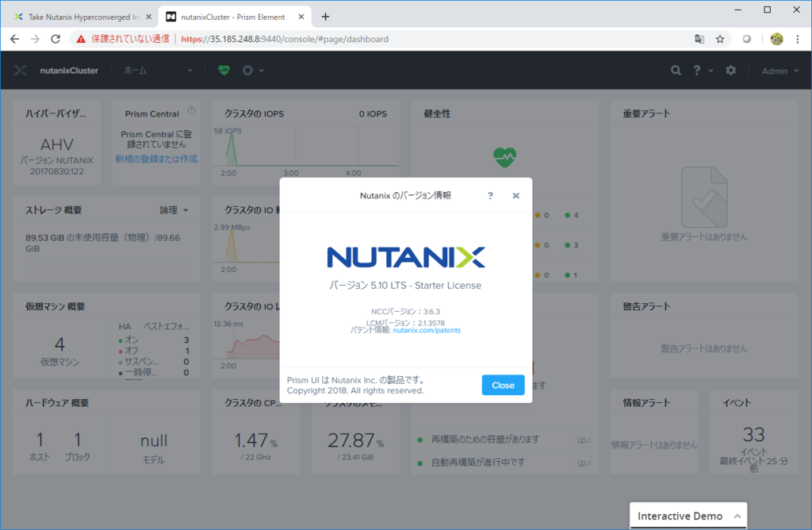
Task: Click the 重要アラート document check icon
Action: click(704, 198)
